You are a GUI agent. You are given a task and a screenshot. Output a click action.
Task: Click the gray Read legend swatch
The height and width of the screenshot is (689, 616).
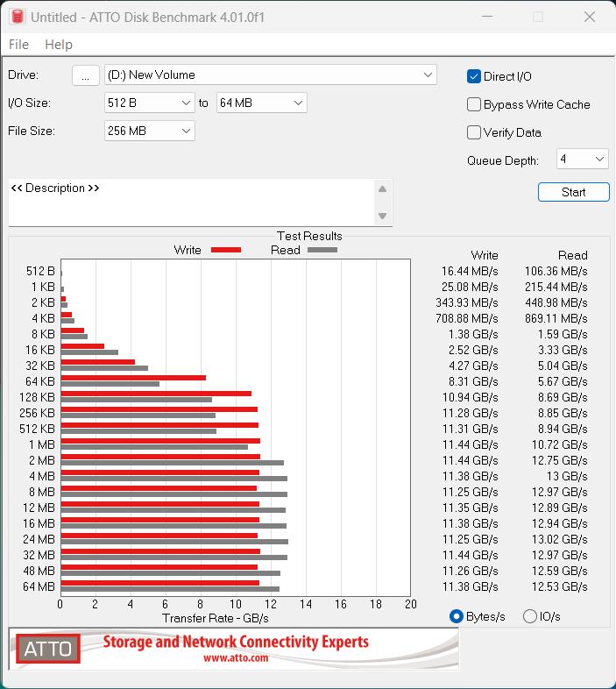tap(322, 250)
